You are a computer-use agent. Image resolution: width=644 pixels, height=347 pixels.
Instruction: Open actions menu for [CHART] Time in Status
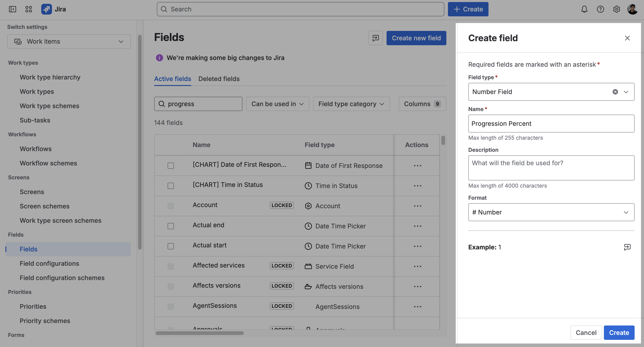point(417,186)
